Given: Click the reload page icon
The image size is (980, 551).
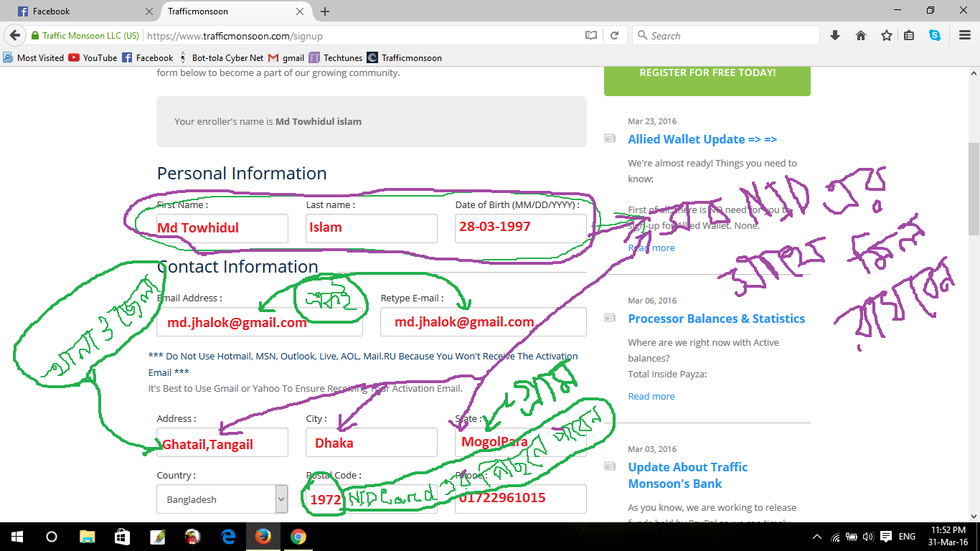Looking at the screenshot, I should click(614, 35).
